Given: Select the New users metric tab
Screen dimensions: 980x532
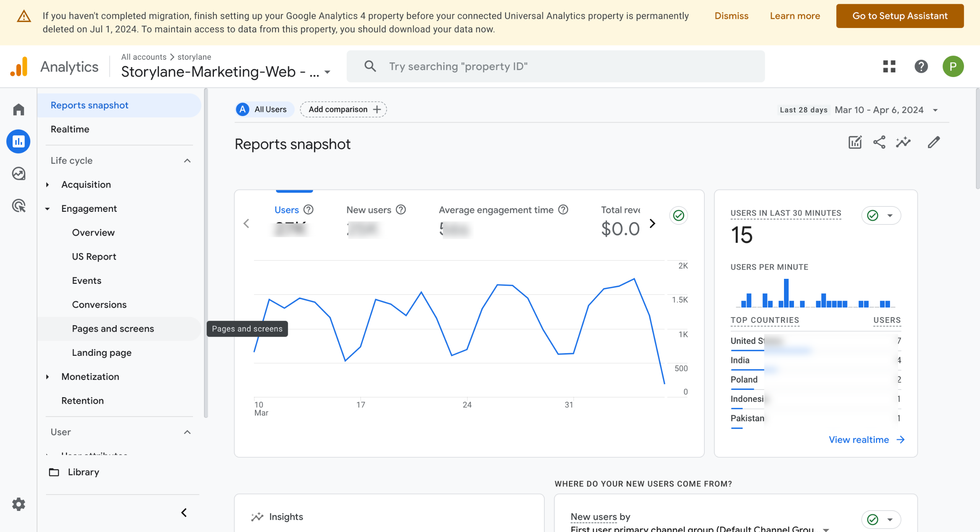Looking at the screenshot, I should (369, 210).
